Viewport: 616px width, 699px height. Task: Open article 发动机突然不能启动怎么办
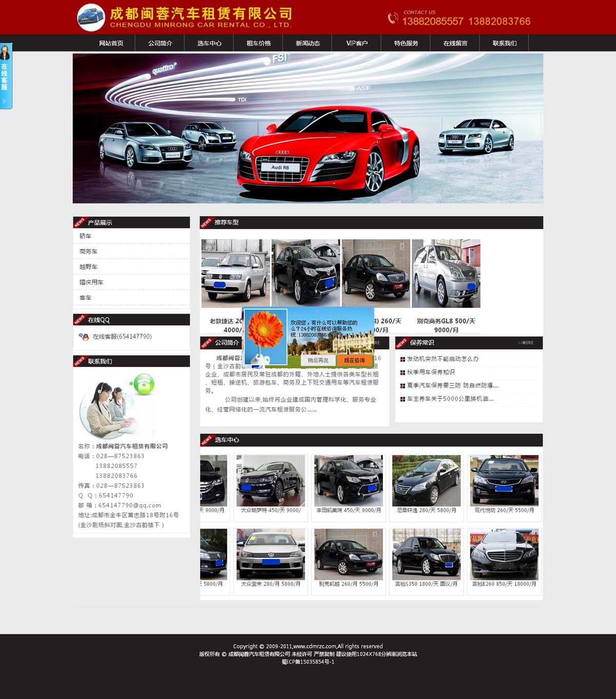(x=442, y=359)
